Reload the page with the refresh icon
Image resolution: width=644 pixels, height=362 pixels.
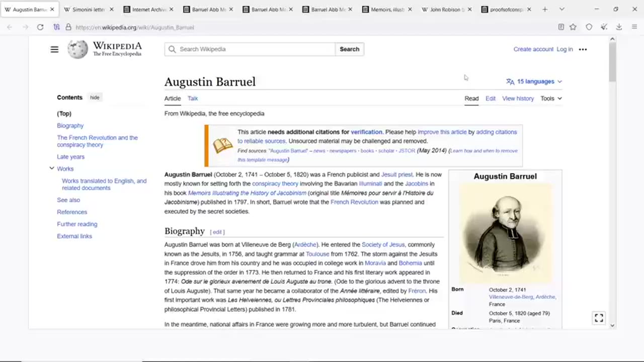(x=40, y=27)
